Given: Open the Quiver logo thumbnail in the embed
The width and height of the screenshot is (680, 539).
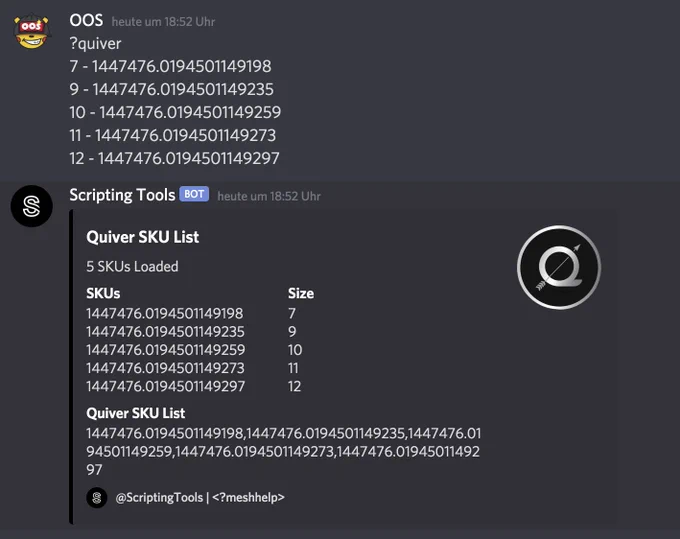Looking at the screenshot, I should click(559, 267).
